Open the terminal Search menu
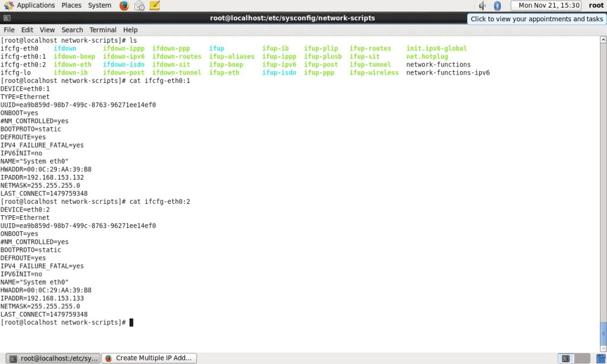Screen dimensions: 607x364 click(x=72, y=30)
